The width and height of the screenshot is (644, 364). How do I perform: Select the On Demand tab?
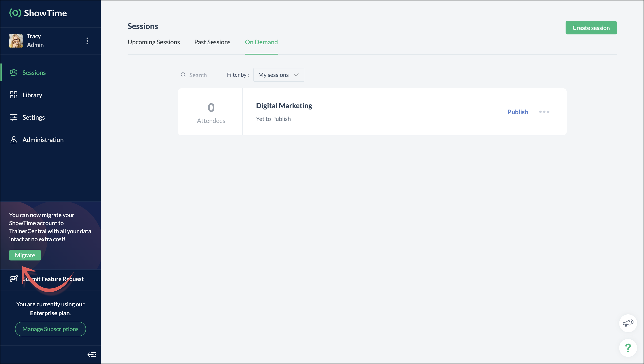click(x=261, y=42)
